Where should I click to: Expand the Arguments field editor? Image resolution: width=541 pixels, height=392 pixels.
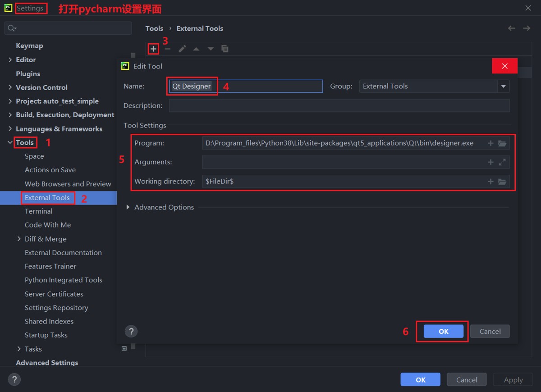point(502,162)
